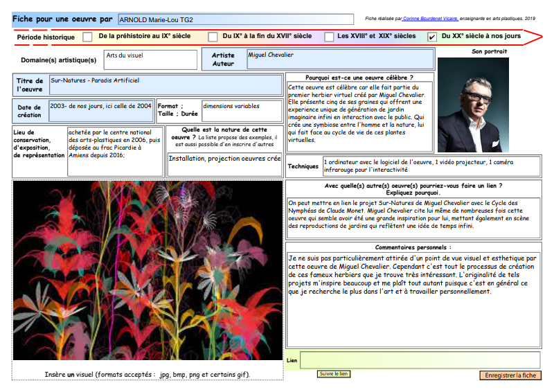Screen dimensions: 554x392
Task: Click the 'Installation, projection oeuvres' nature field
Action: tap(224, 163)
